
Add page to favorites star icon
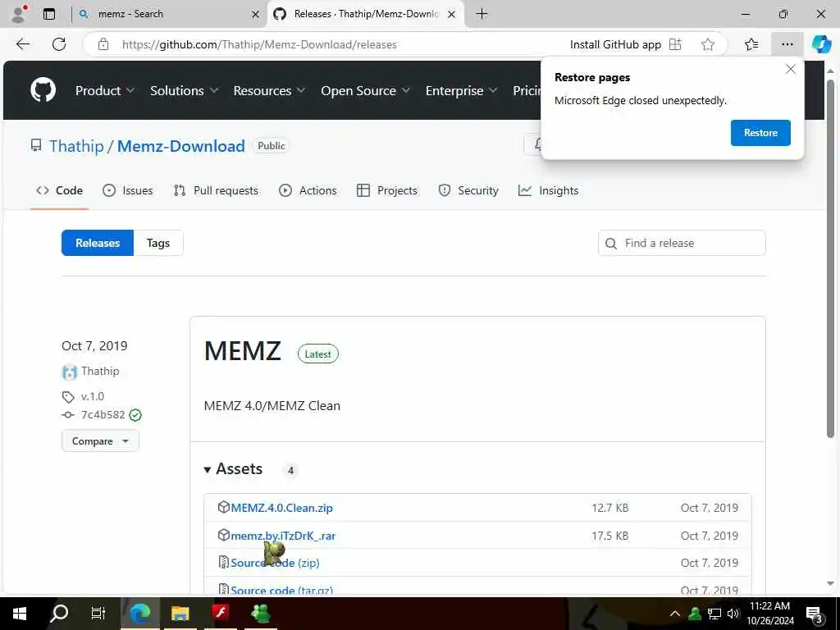pos(708,44)
